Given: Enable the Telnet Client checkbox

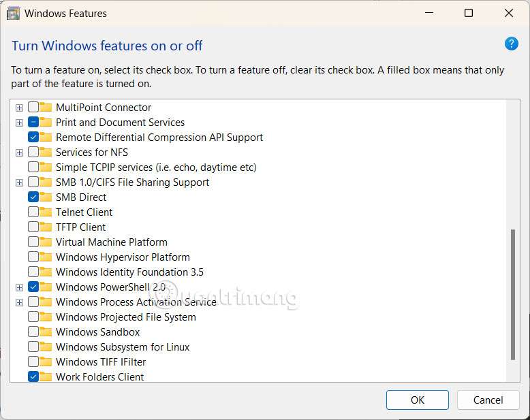Looking at the screenshot, I should click(x=33, y=212).
